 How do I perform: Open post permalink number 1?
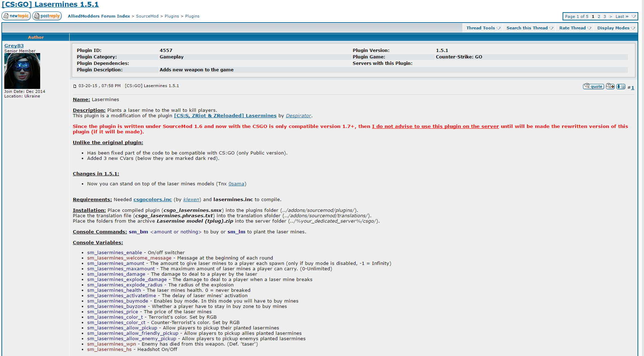point(633,87)
